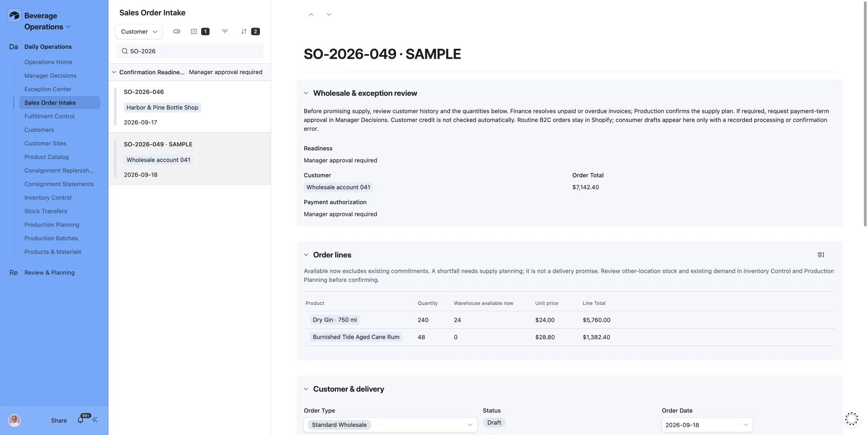Click the Draft status badge

[494, 422]
